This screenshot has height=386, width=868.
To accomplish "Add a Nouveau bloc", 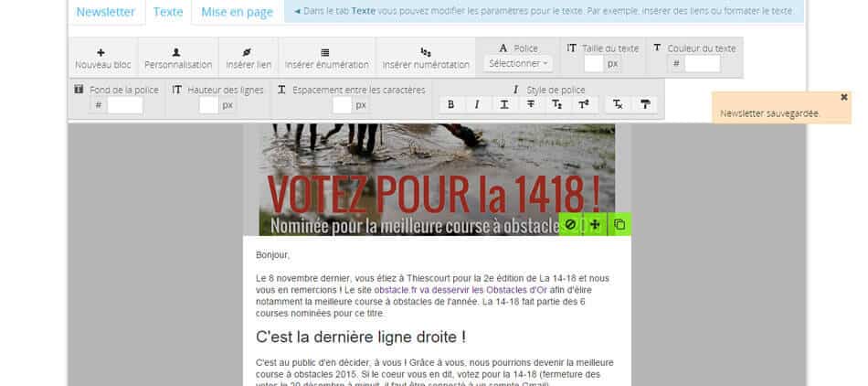I will (x=103, y=59).
